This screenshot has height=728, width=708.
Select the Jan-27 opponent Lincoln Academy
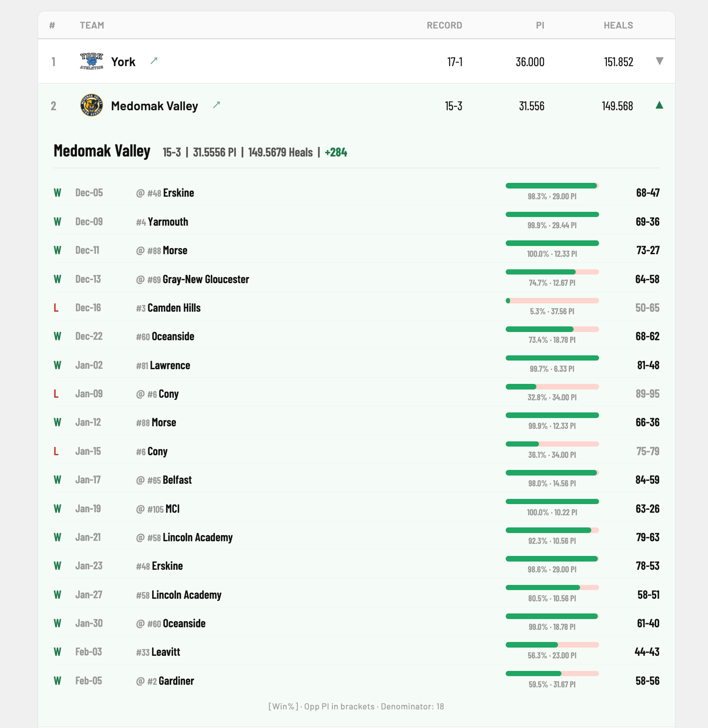pos(187,595)
